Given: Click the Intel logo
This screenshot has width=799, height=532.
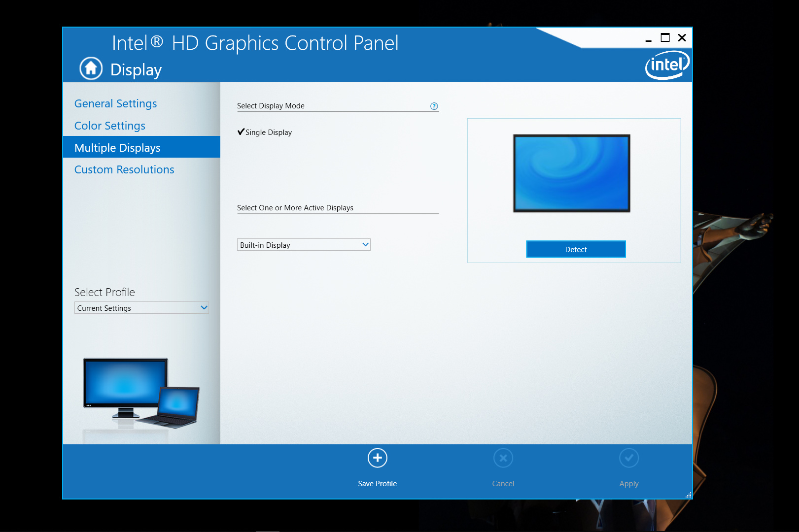Looking at the screenshot, I should [x=667, y=65].
